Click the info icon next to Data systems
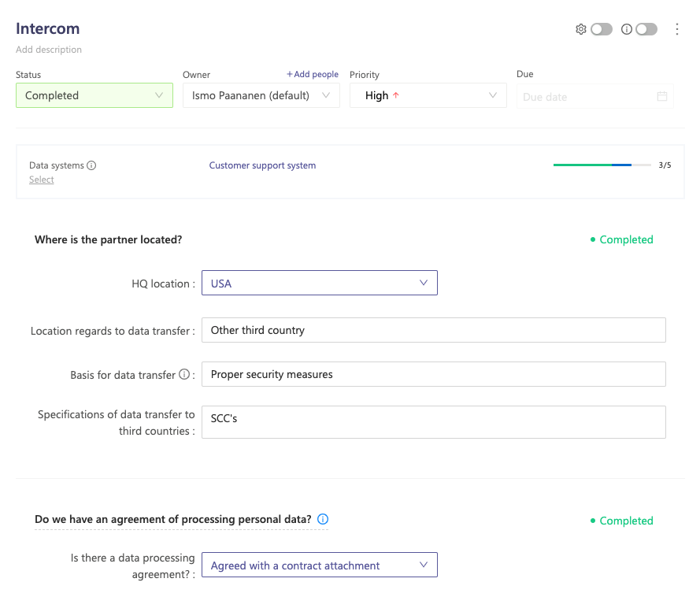The width and height of the screenshot is (700, 597). [91, 165]
